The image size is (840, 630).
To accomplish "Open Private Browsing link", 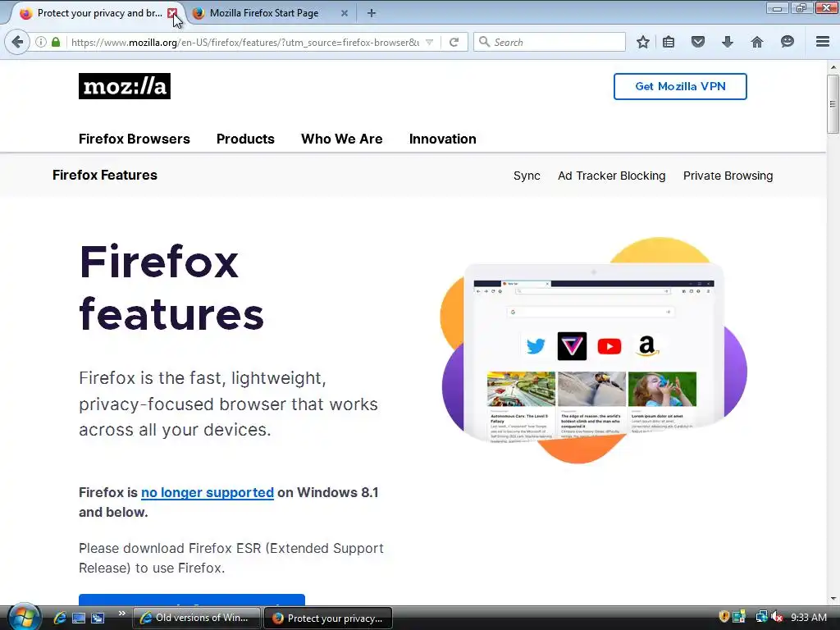I will [x=728, y=176].
